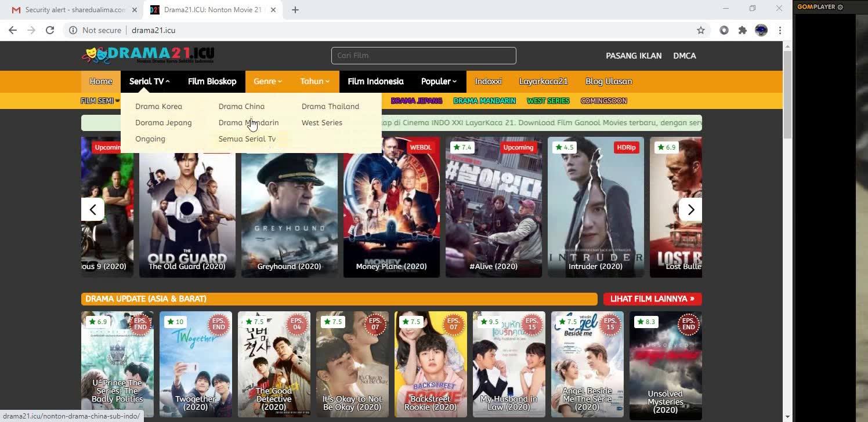Expand the Populer dropdown menu
This screenshot has width=868, height=422.
click(439, 81)
